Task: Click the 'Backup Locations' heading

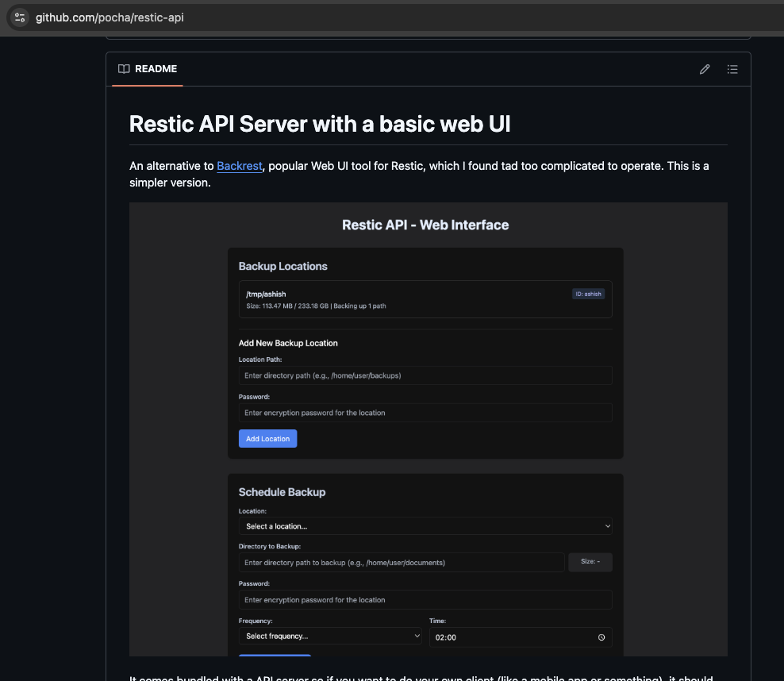Action: pyautogui.click(x=283, y=267)
